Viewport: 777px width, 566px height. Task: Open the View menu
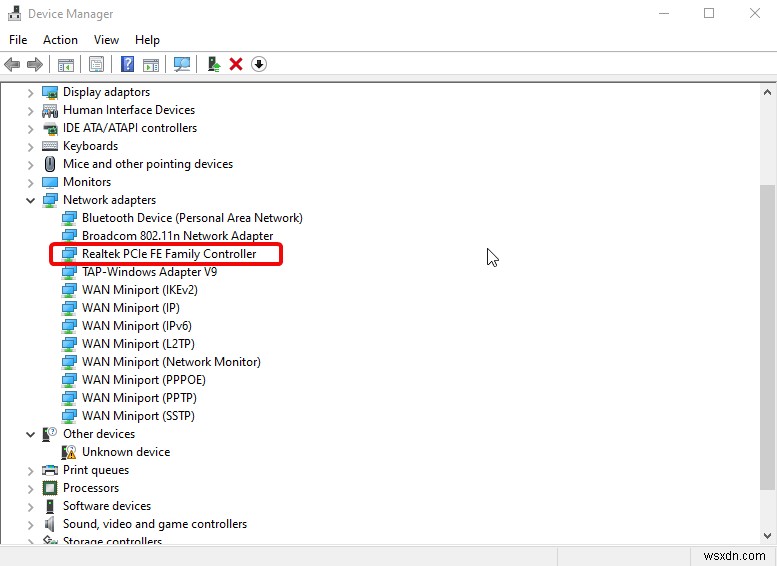click(x=107, y=40)
